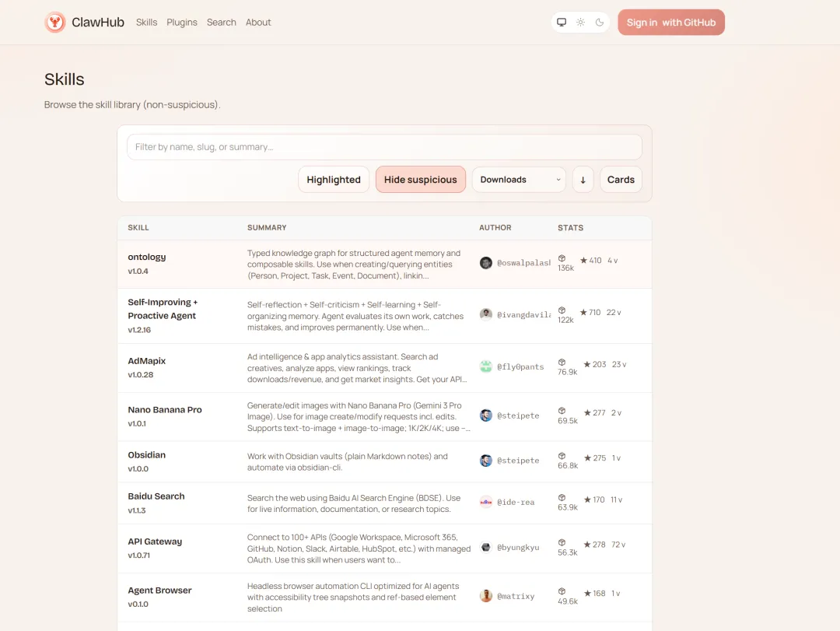Viewport: 840px width, 631px height.
Task: Open the Downloads sort dropdown
Action: pos(519,180)
